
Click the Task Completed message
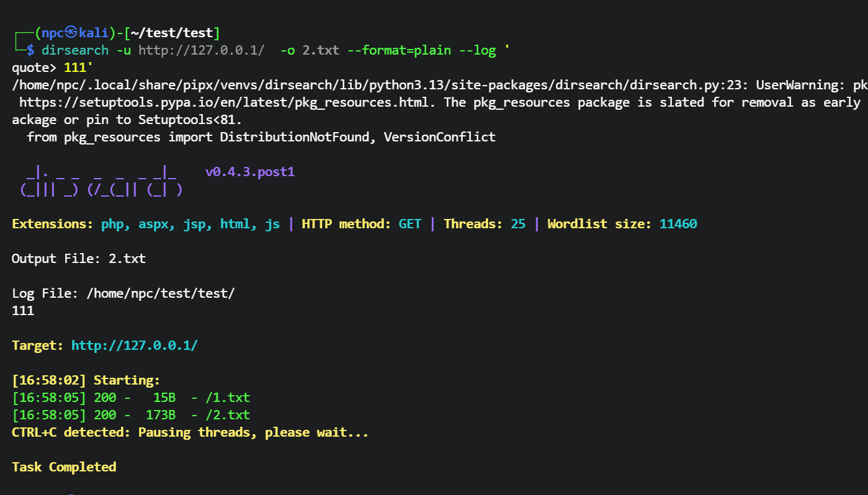click(64, 467)
